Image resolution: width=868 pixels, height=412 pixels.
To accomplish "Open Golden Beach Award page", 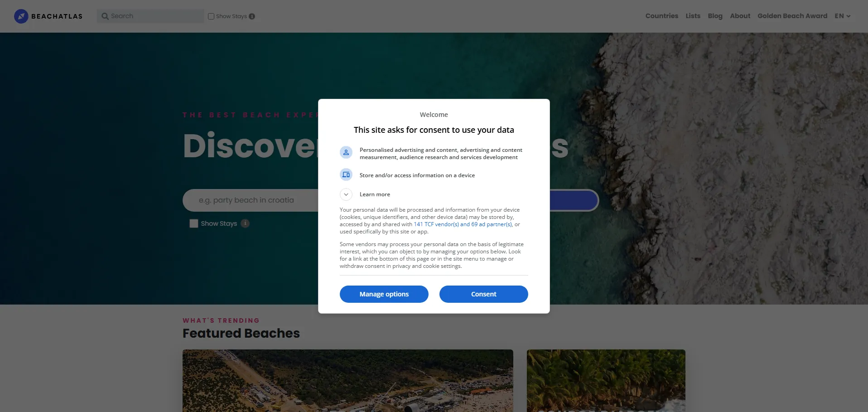I will (x=792, y=16).
